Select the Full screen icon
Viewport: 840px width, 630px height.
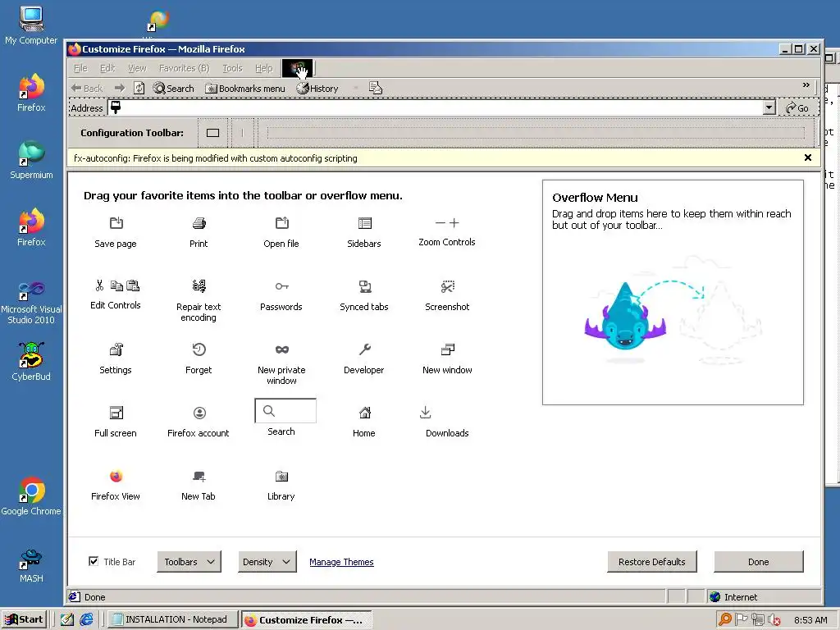[x=116, y=413]
